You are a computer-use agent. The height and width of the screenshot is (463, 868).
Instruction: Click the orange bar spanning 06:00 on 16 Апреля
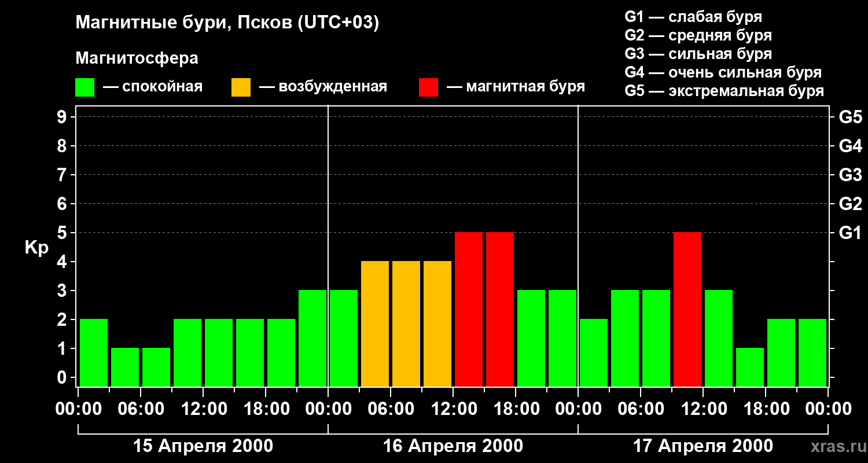tap(406, 324)
